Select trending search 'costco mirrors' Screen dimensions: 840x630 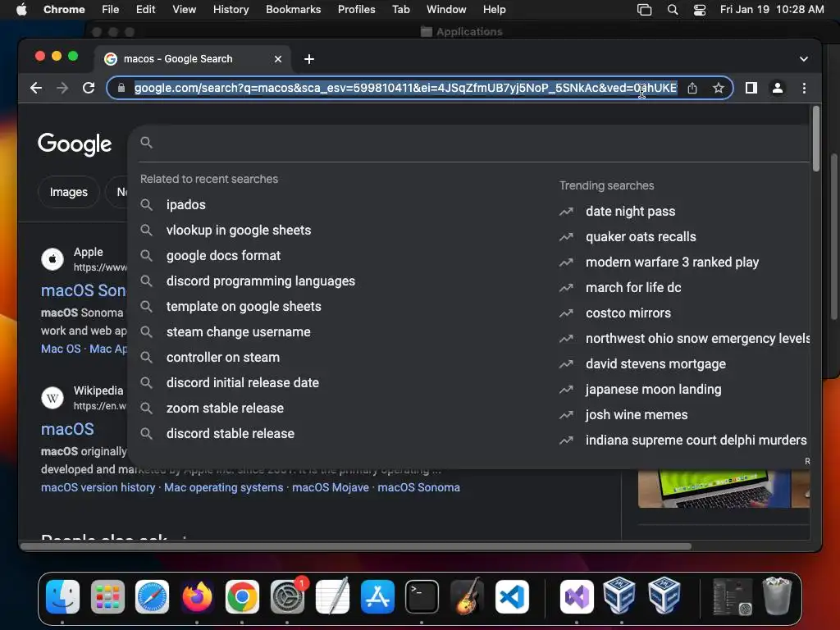pyautogui.click(x=628, y=313)
